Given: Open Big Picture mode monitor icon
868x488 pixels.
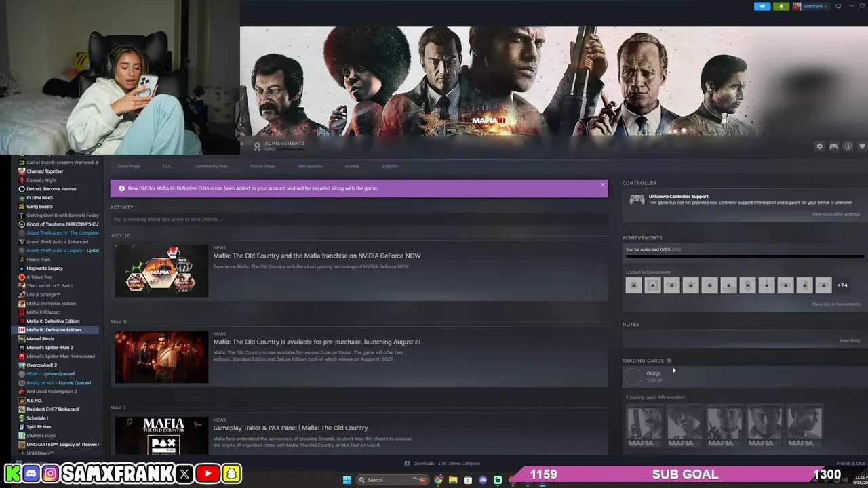Looking at the screenshot, I should click(838, 6).
